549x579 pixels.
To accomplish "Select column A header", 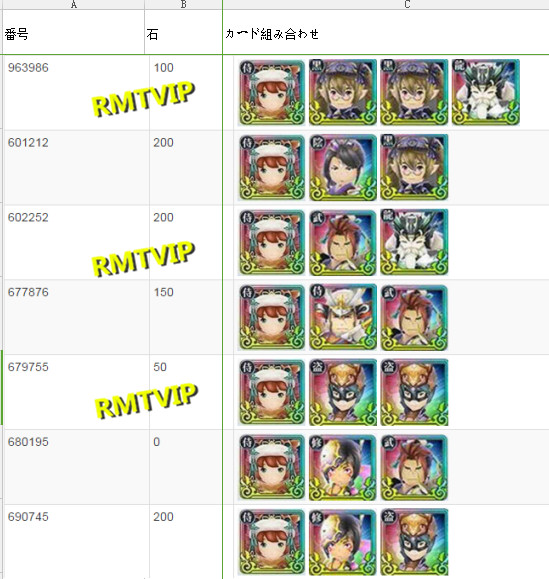I will point(73,4).
